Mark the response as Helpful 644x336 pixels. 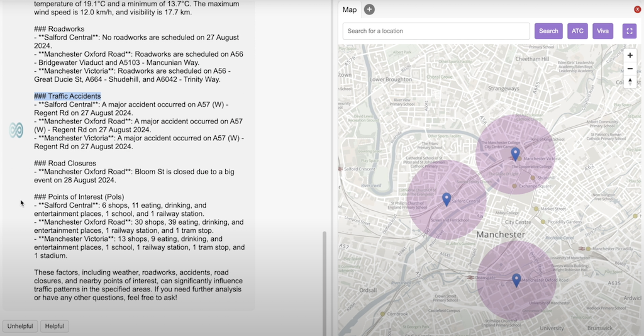pyautogui.click(x=54, y=326)
